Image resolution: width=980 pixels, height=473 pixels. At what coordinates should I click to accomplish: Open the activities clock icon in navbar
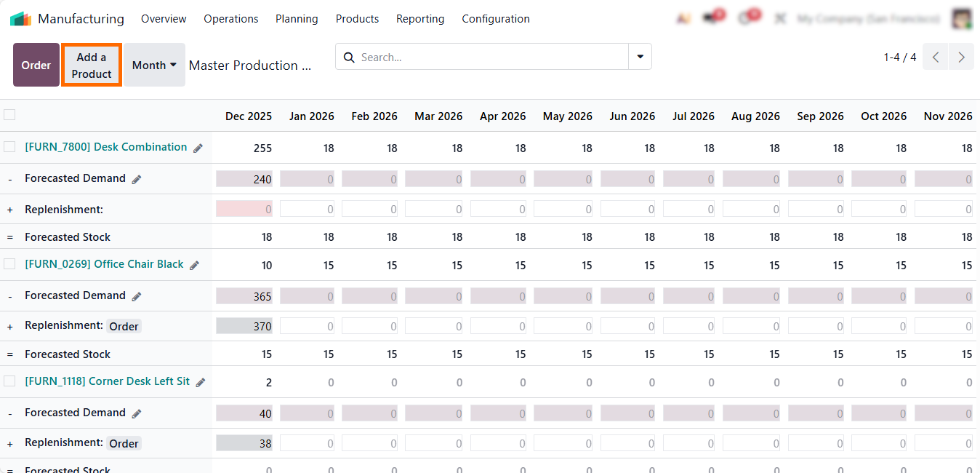[x=747, y=19]
